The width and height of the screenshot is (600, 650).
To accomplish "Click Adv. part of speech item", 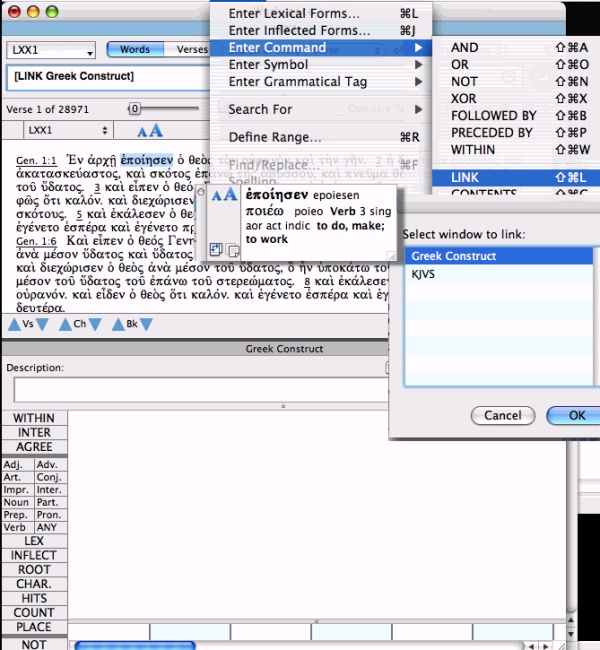I will pyautogui.click(x=51, y=465).
